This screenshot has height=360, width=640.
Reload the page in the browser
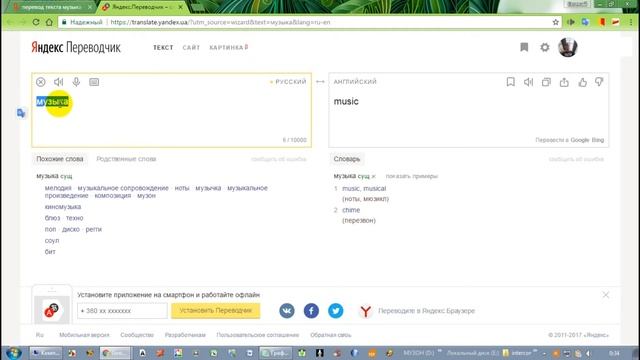pos(36,22)
